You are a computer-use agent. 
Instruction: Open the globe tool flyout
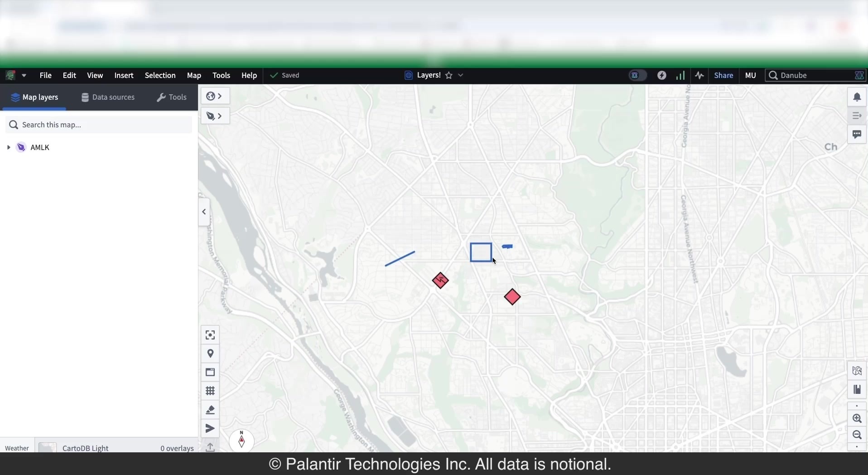click(x=215, y=96)
